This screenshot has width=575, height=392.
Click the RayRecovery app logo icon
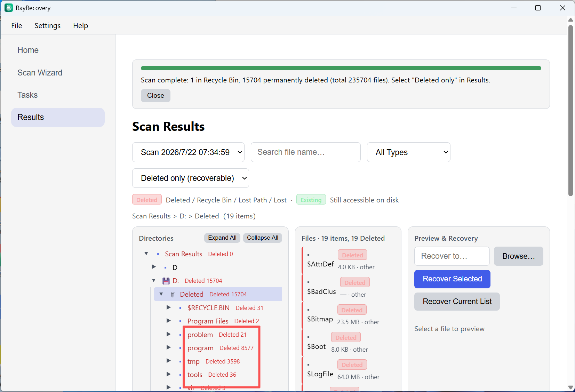pyautogui.click(x=9, y=8)
